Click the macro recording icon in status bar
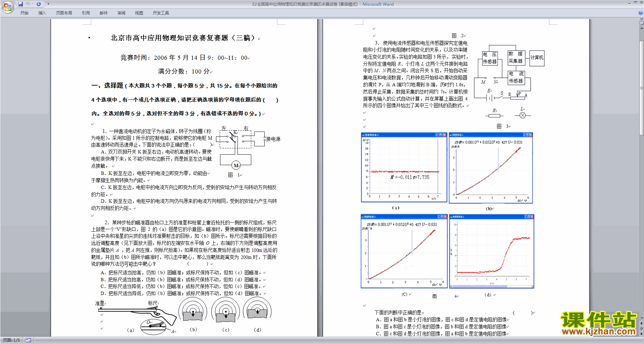 (28, 340)
